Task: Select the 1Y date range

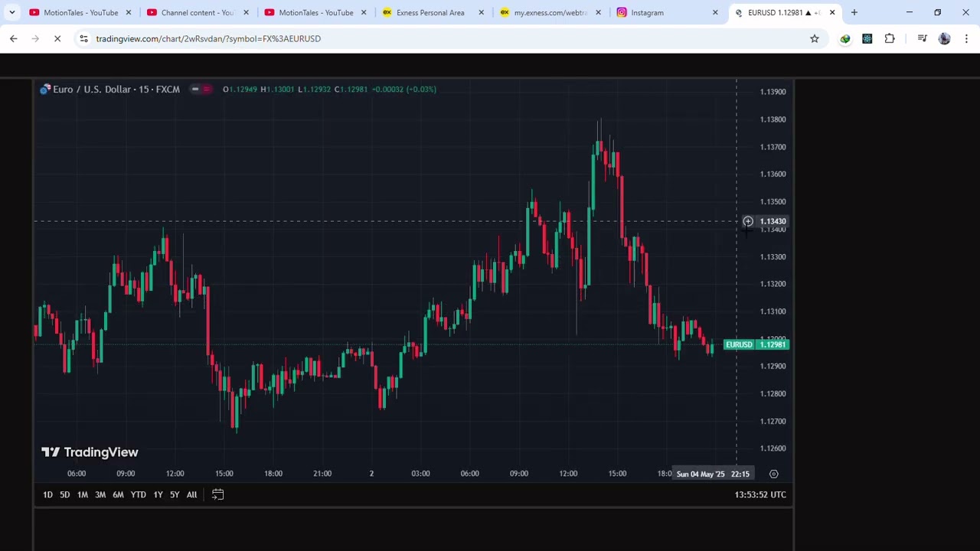Action: (x=158, y=494)
